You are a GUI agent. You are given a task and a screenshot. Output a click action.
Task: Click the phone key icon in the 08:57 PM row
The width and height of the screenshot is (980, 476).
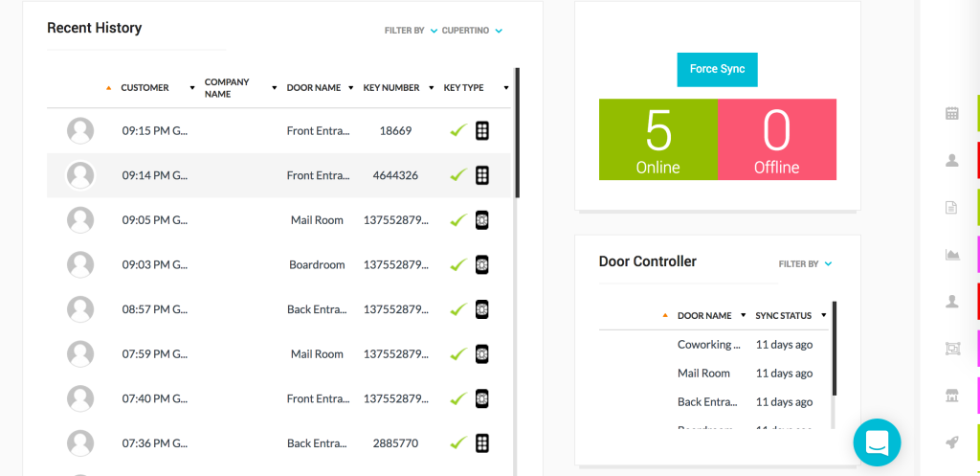coord(482,309)
